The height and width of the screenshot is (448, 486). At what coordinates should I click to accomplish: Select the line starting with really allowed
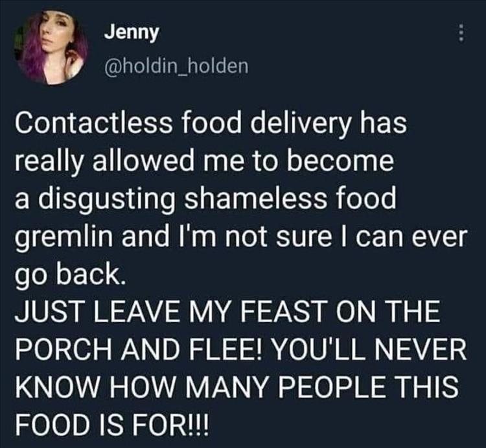(205, 161)
